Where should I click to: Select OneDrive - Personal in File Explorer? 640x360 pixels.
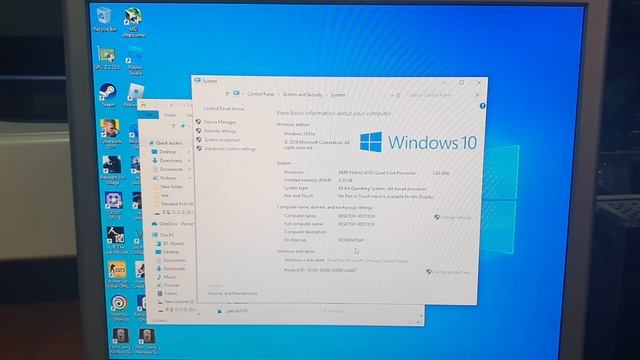coord(176,224)
